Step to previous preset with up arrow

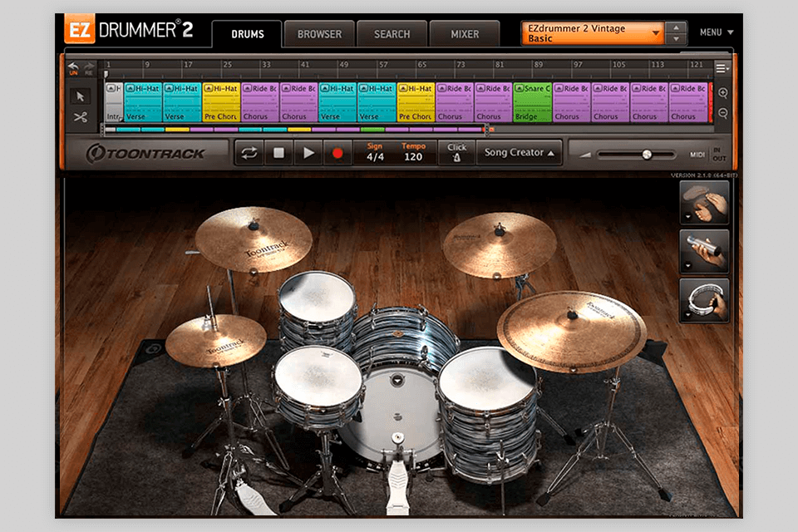[677, 28]
